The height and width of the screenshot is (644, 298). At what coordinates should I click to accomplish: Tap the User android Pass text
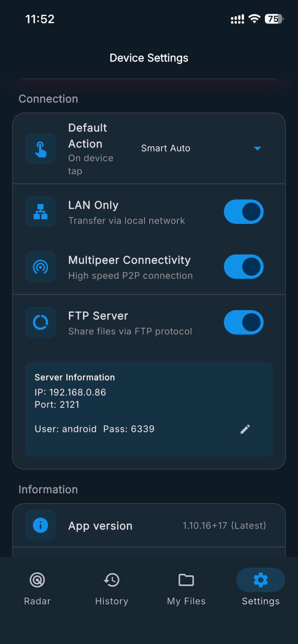(x=94, y=429)
